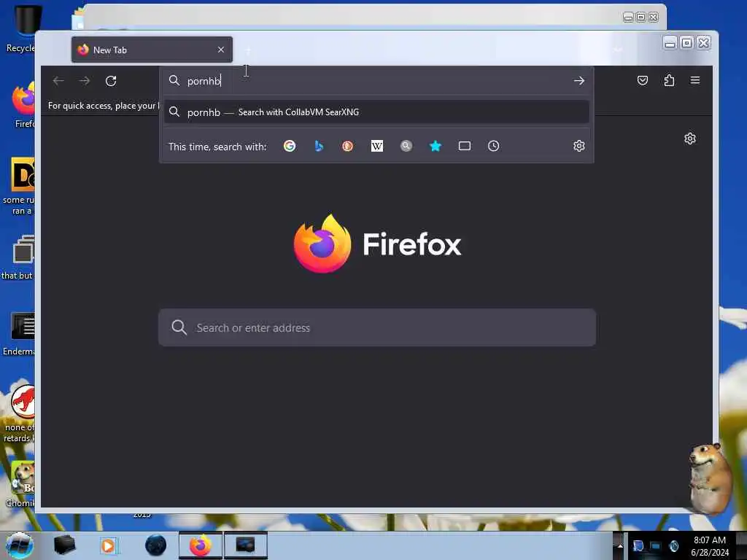Screen dimensions: 747x560
Task: Show hidden system tray icons
Action: click(620, 545)
